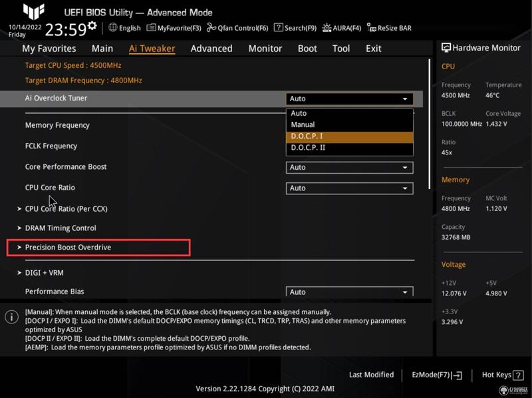Viewport: 532px width, 398px height.
Task: Click Core Voltage value 1.432 V
Action: 496,124
